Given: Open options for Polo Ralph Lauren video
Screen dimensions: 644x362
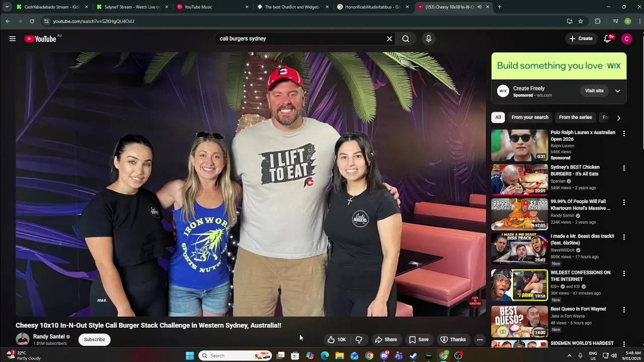Looking at the screenshot, I should (x=624, y=133).
